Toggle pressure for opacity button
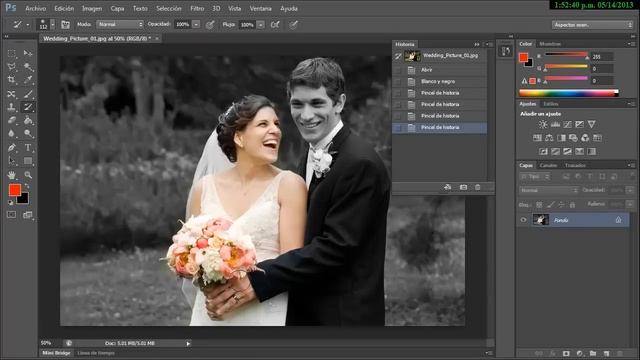 click(x=210, y=24)
